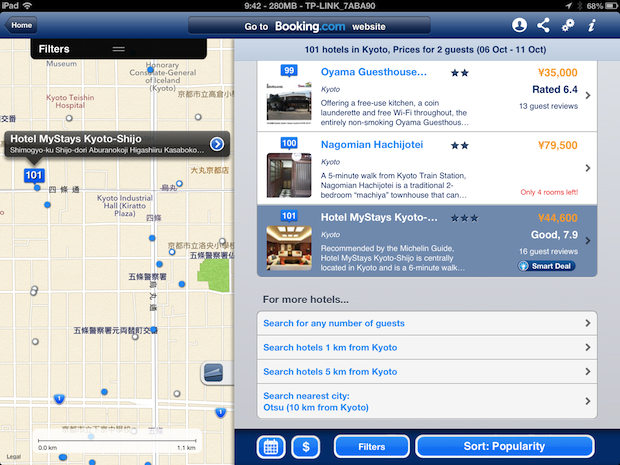
Task: Select Search hotels 5 km from Kyoto
Action: [x=427, y=372]
